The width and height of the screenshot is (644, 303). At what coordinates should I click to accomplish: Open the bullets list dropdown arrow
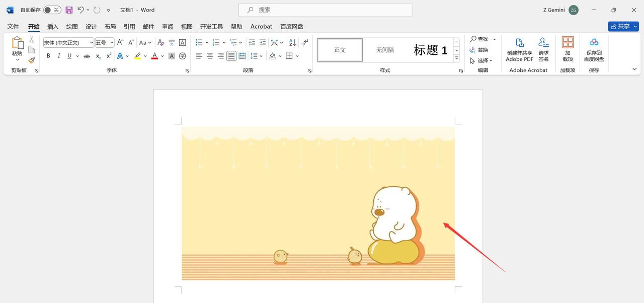pos(207,43)
